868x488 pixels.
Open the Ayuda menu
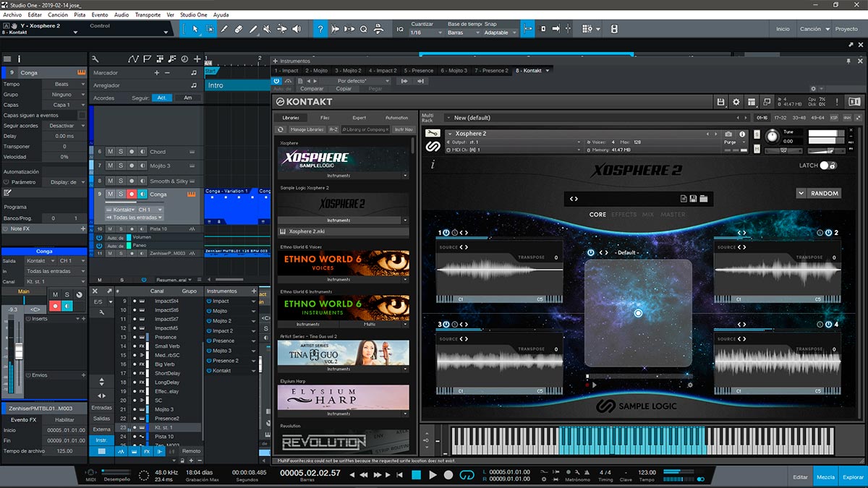(x=221, y=14)
